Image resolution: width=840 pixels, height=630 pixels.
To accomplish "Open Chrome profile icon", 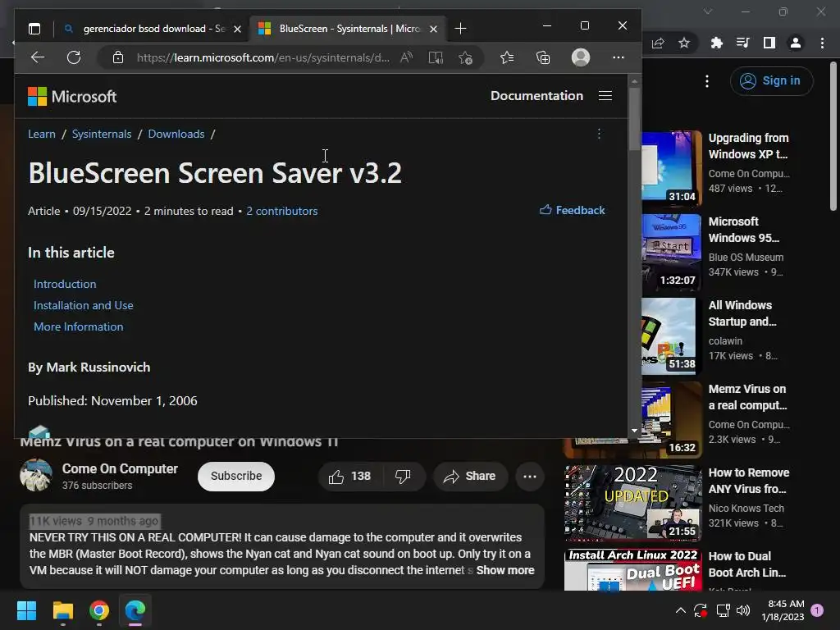I will coord(796,43).
